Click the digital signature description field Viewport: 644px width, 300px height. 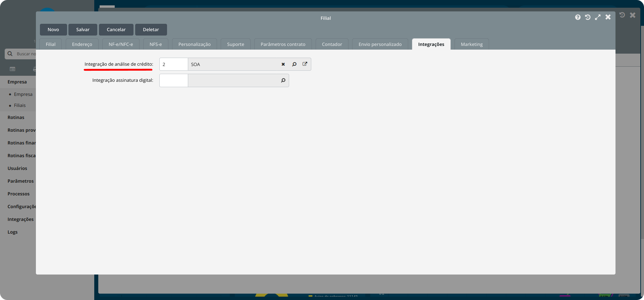(x=233, y=80)
